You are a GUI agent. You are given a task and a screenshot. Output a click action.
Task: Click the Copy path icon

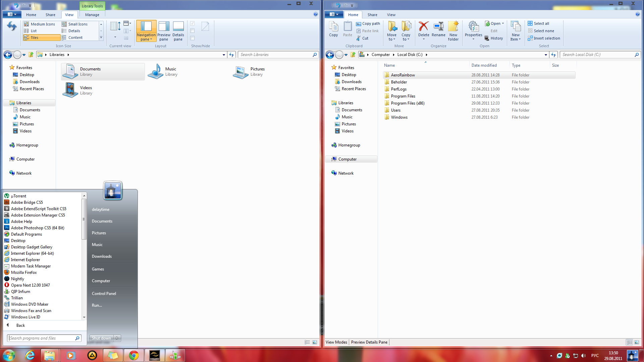click(359, 24)
